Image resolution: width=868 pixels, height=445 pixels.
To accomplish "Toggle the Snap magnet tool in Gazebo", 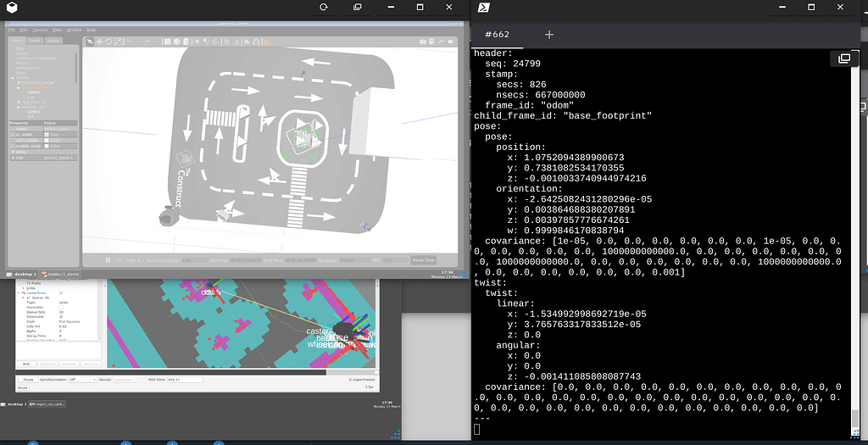I will tap(256, 42).
